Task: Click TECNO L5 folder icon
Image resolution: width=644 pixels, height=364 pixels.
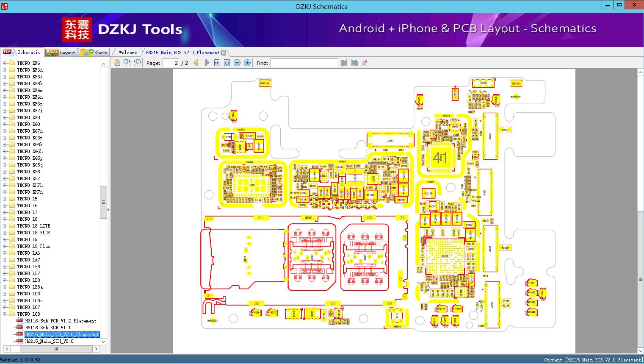Action: pyautogui.click(x=12, y=199)
